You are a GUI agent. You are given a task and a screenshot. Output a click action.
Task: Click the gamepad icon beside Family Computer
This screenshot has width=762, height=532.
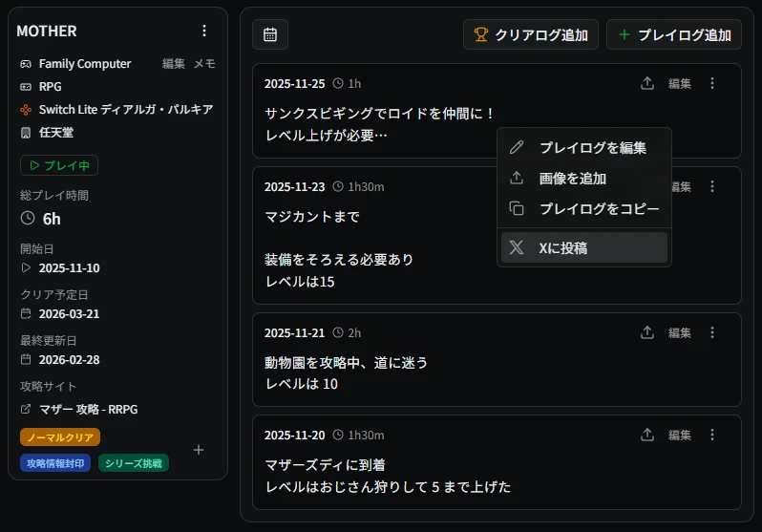tap(26, 64)
